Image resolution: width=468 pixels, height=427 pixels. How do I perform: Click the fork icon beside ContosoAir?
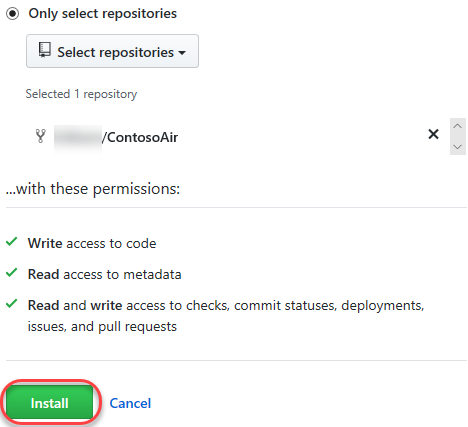click(x=41, y=136)
